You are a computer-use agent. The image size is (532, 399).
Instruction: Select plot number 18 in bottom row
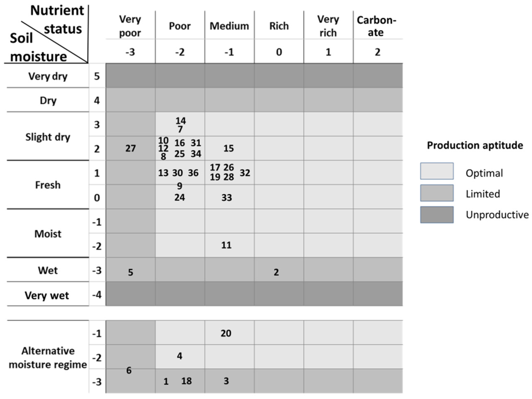point(186,381)
